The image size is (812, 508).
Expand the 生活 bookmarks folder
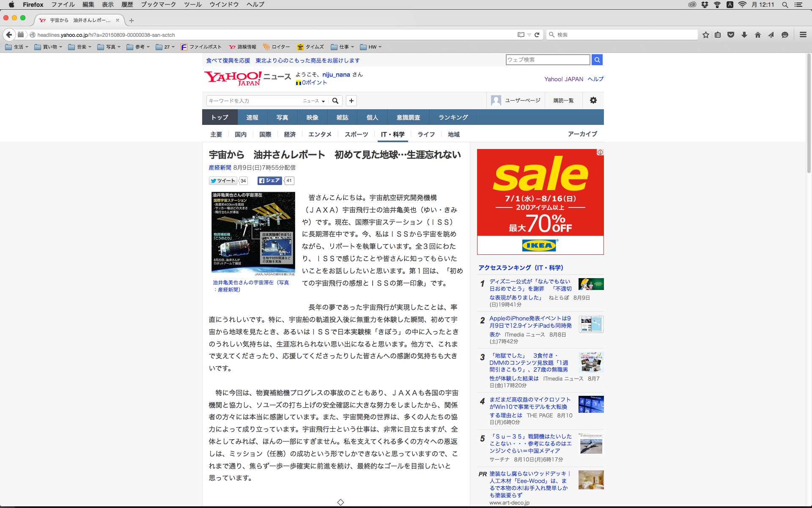coord(17,47)
